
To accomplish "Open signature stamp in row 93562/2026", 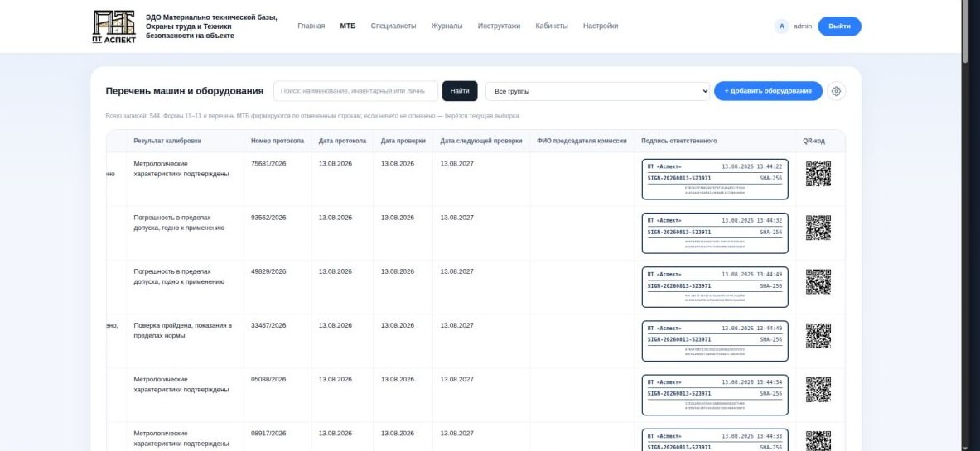I will (x=715, y=233).
